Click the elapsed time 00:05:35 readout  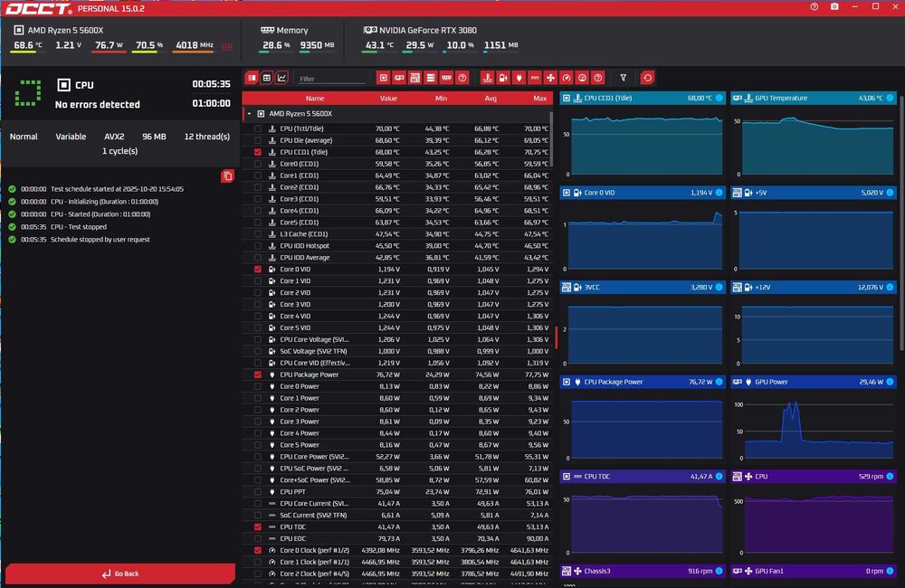(x=211, y=84)
